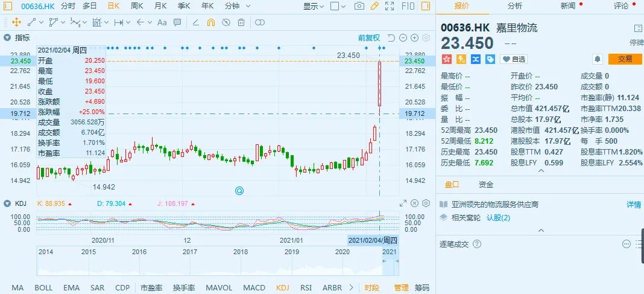Select the trend line drawing tool
The height and width of the screenshot is (294, 644).
pos(31,22)
